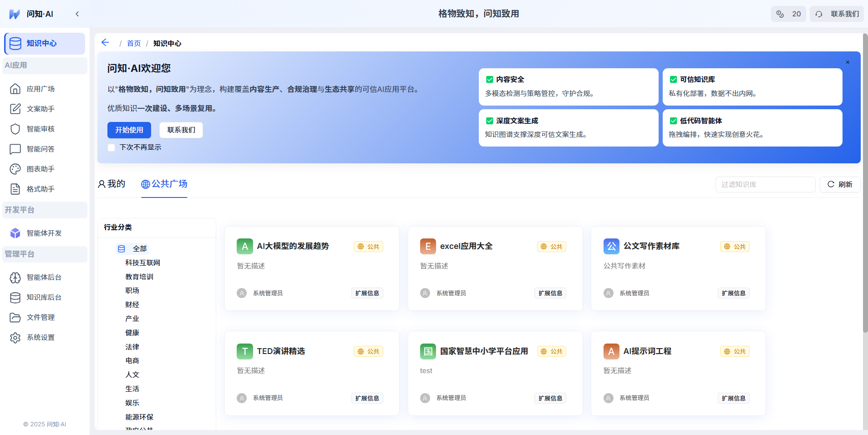
Task: Click the back arrow above the welcome banner
Action: click(x=105, y=42)
